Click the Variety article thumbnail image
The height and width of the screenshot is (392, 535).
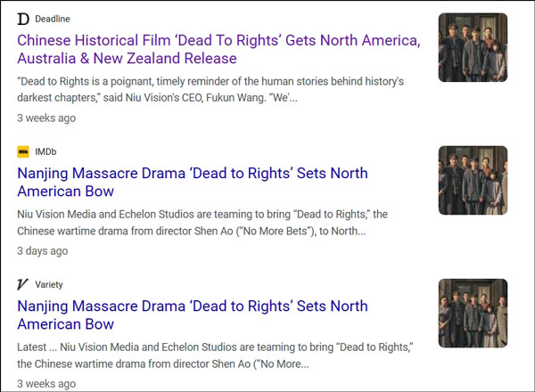point(473,313)
